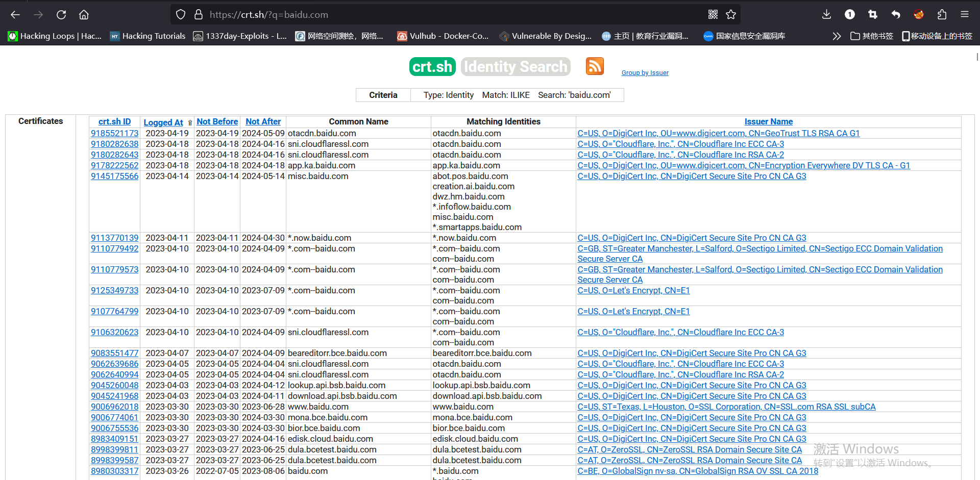Open the browser home page icon
This screenshot has width=980, height=480.
[x=84, y=15]
